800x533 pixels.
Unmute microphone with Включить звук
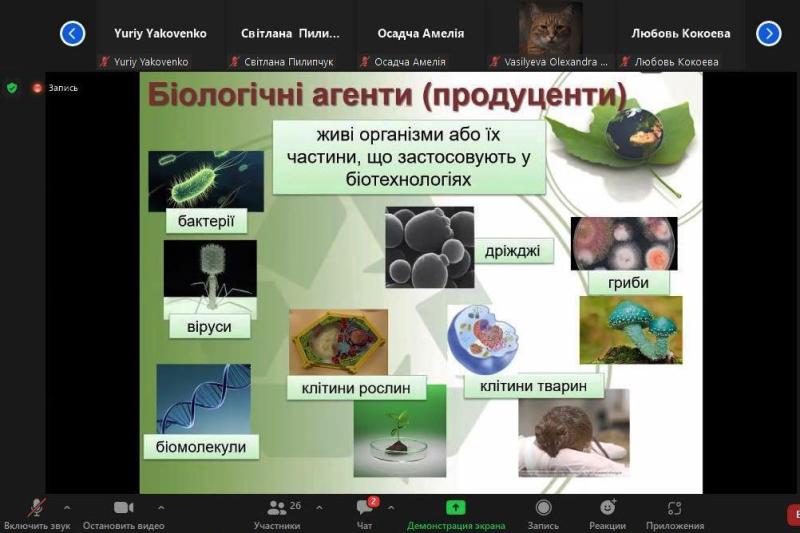tap(37, 514)
